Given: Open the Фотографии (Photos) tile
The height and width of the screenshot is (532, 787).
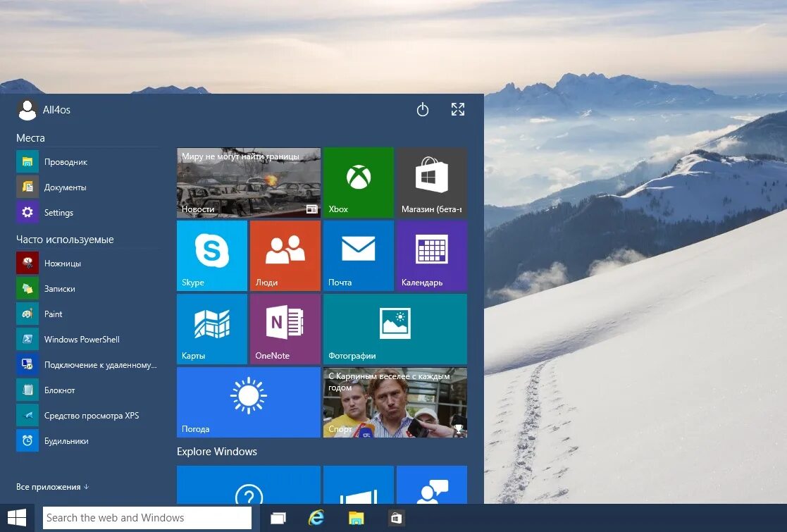Looking at the screenshot, I should [x=395, y=328].
